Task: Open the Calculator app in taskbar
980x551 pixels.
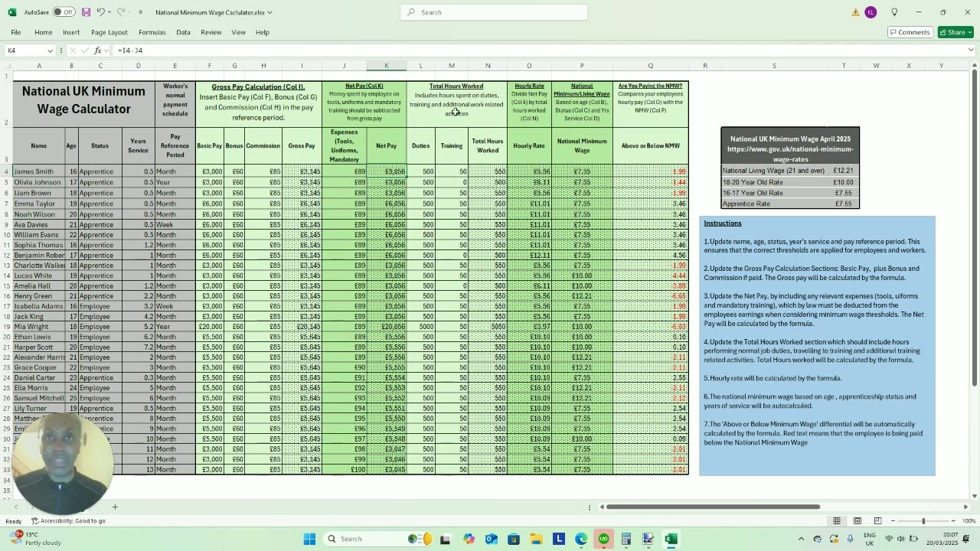Action: (x=626, y=539)
